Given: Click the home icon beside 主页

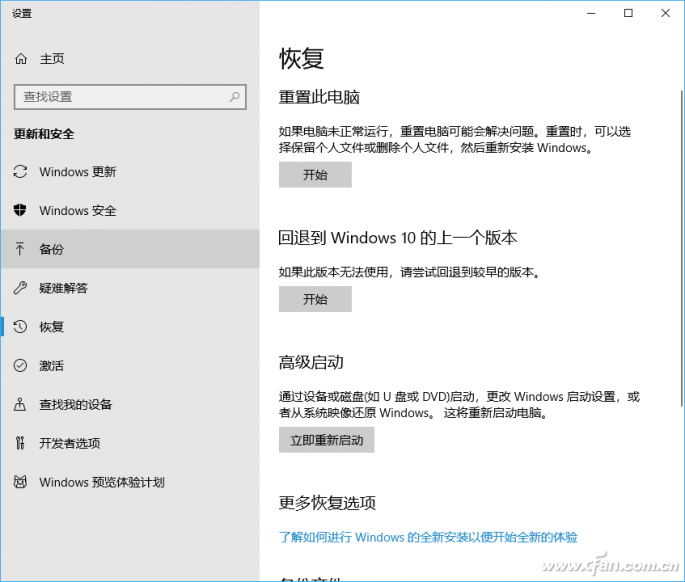Looking at the screenshot, I should (x=21, y=59).
